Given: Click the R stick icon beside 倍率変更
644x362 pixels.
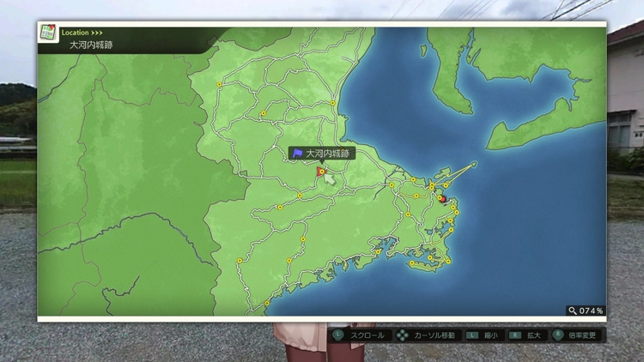Looking at the screenshot, I should [559, 335].
